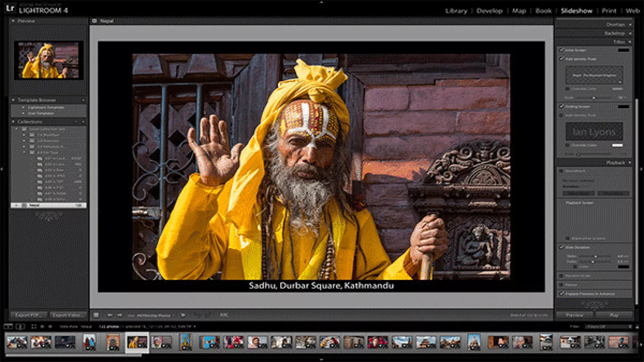Go to next slide arrow
644x362 pixels.
tap(119, 315)
